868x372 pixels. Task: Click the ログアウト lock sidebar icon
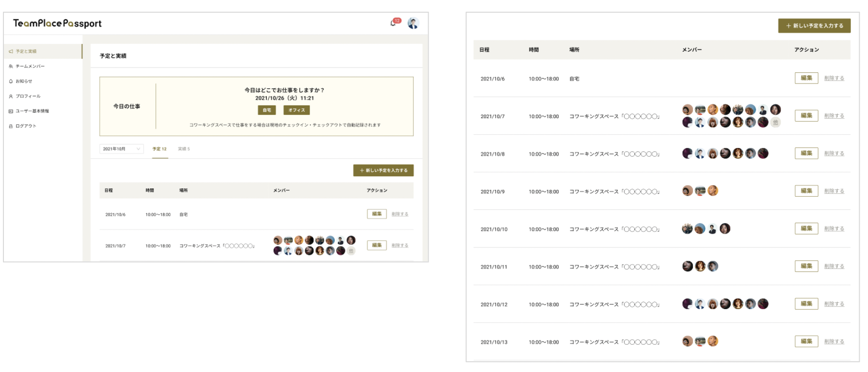[11, 126]
